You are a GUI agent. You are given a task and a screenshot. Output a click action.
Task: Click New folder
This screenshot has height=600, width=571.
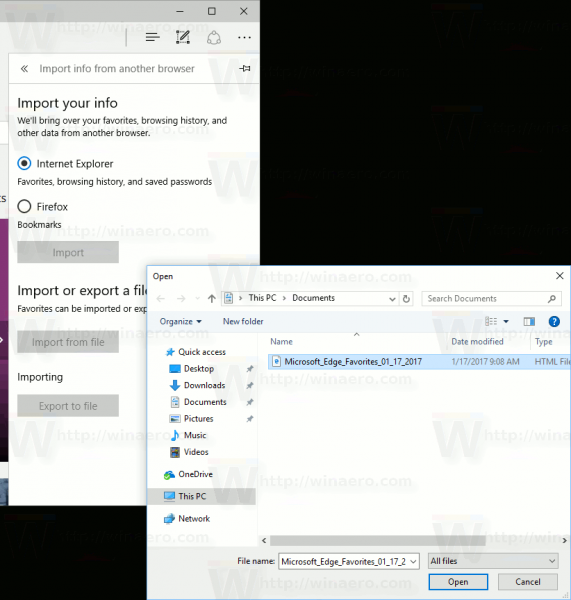tap(243, 321)
